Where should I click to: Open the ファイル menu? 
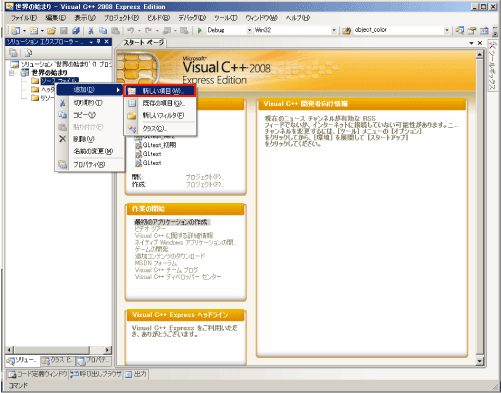tap(24, 18)
